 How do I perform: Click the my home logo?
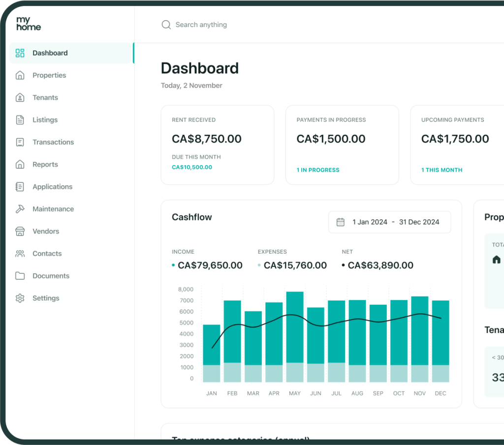(29, 24)
